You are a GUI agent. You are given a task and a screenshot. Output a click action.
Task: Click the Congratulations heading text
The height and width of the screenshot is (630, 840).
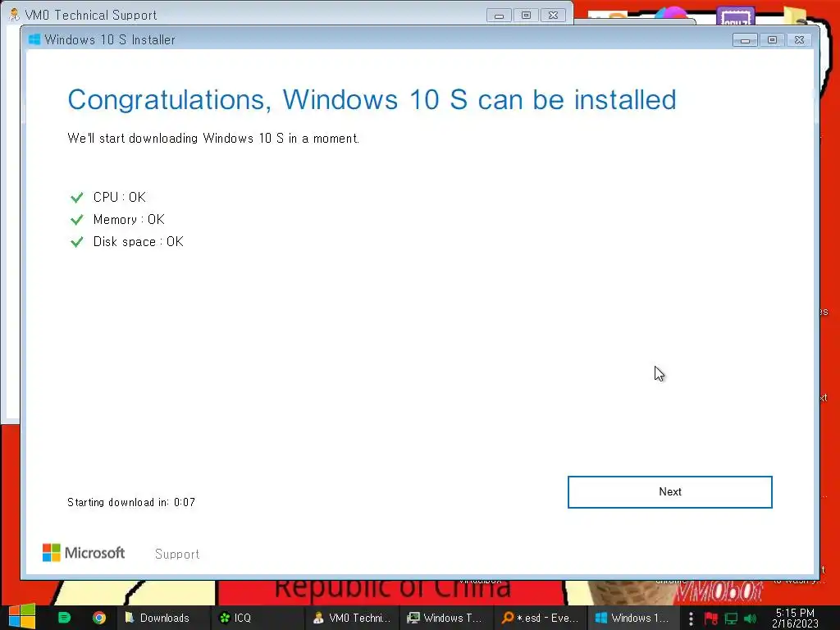(372, 99)
